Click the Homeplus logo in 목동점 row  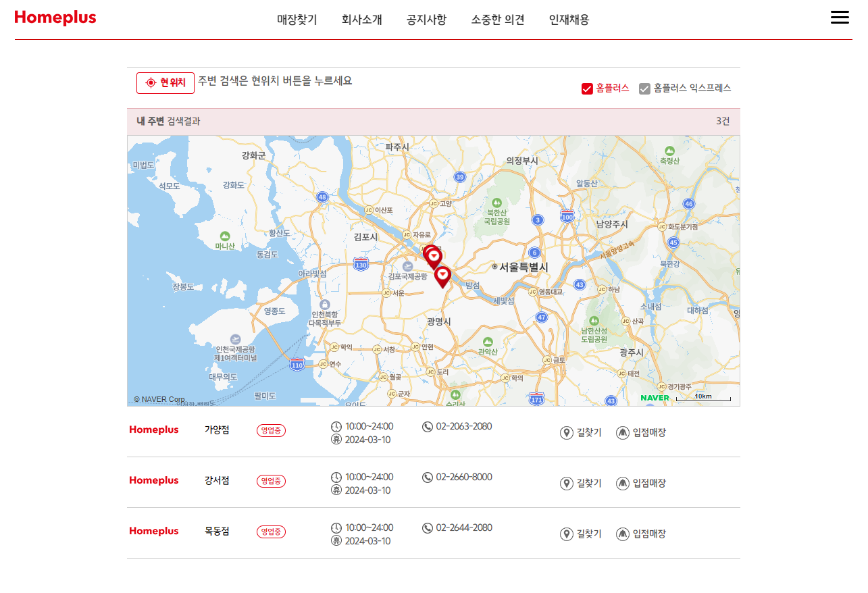[154, 532]
